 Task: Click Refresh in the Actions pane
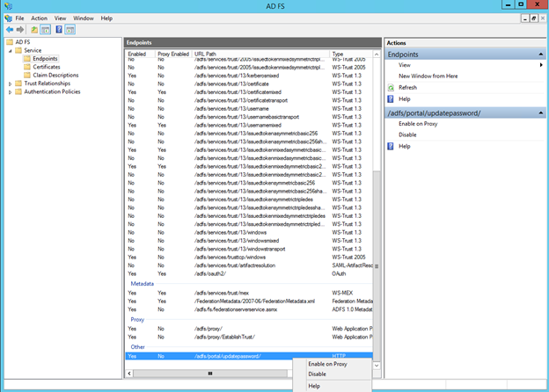(407, 88)
